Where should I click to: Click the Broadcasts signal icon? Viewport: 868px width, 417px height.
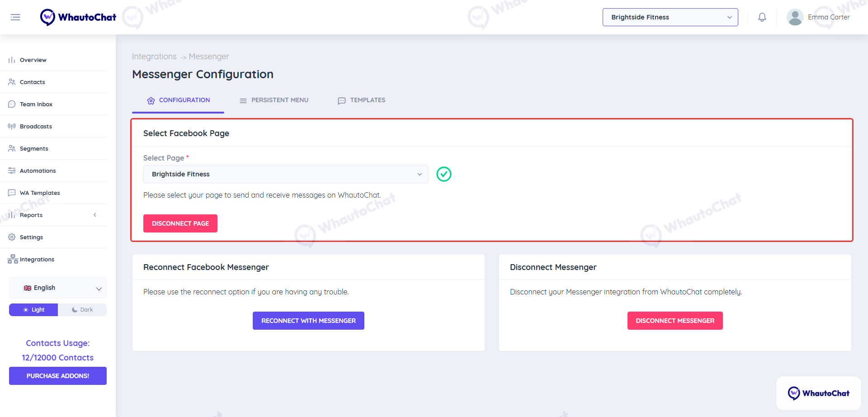point(12,126)
